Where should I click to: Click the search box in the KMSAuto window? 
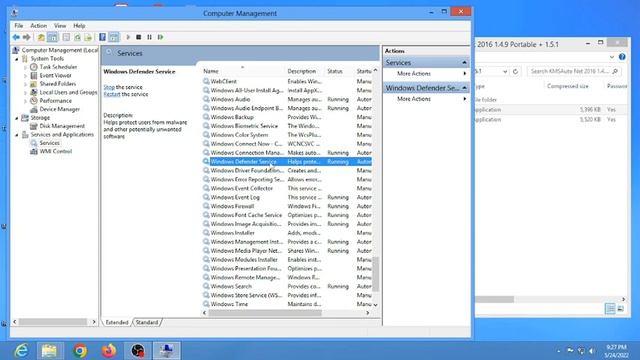click(x=573, y=71)
